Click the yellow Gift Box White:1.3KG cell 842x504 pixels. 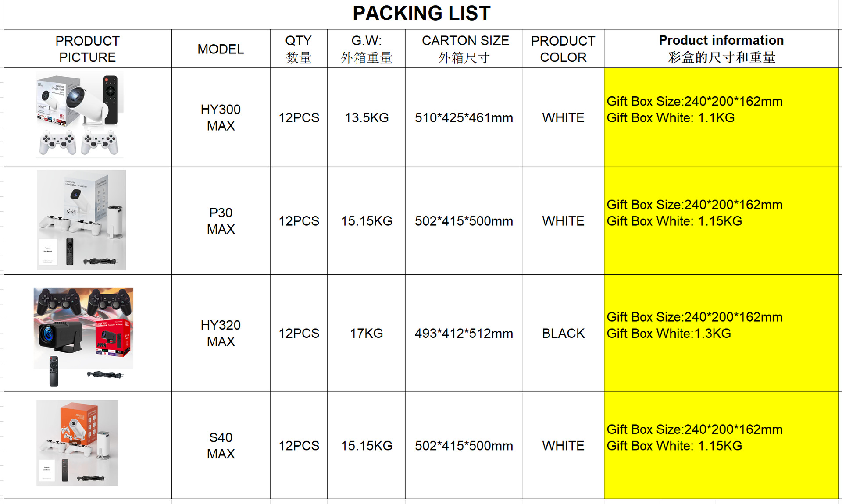pos(721,334)
